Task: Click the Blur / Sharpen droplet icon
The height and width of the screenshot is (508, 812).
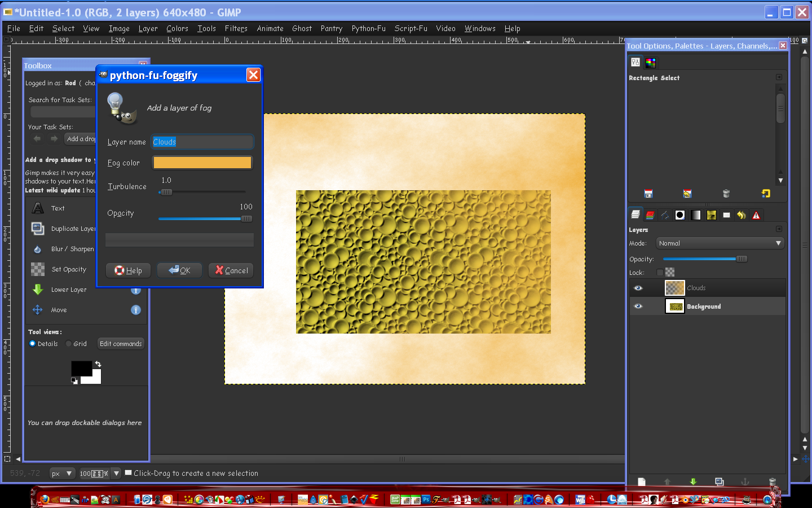Action: [38, 249]
